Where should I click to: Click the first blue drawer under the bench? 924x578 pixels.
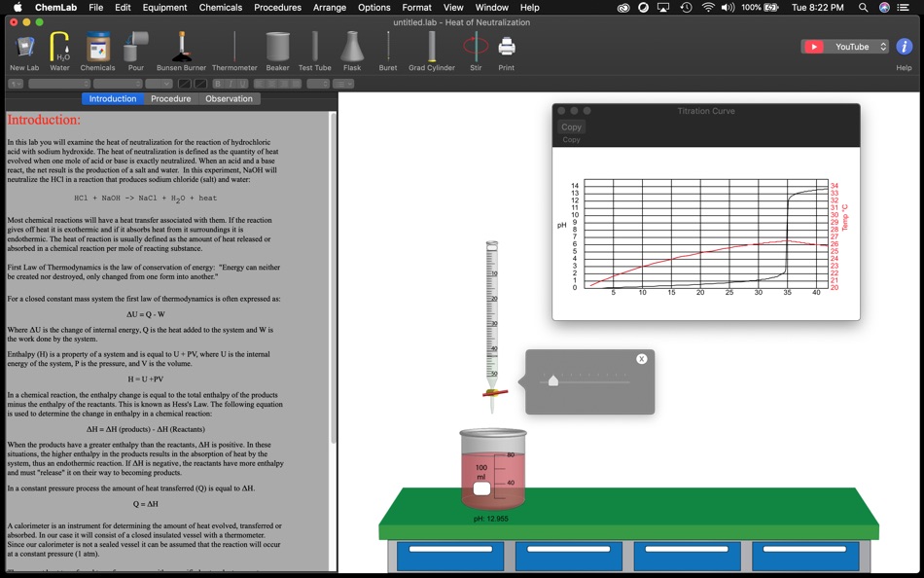pyautogui.click(x=450, y=557)
